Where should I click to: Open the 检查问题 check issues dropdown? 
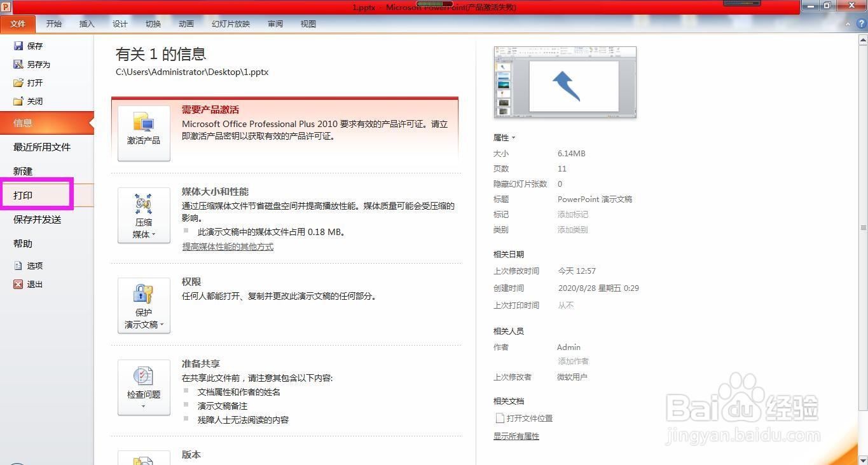(144, 387)
